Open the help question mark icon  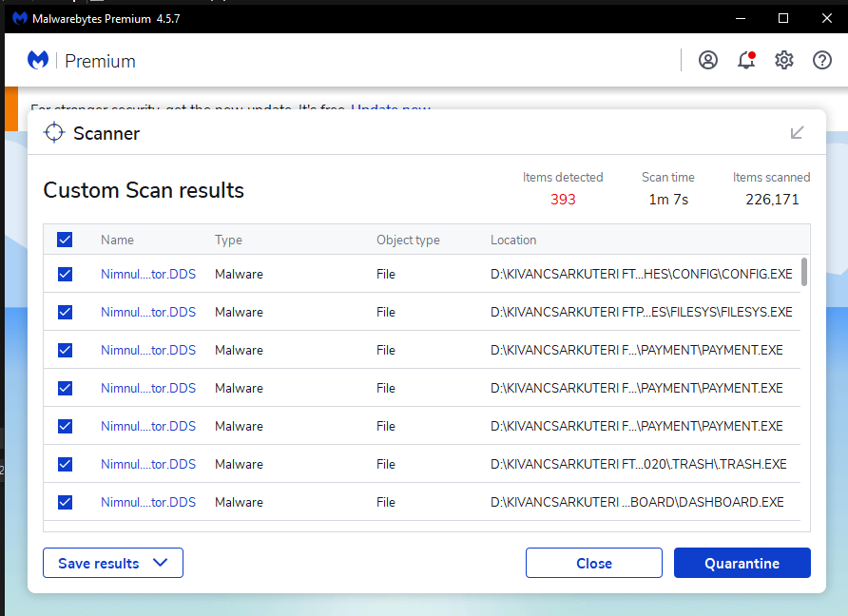click(822, 60)
